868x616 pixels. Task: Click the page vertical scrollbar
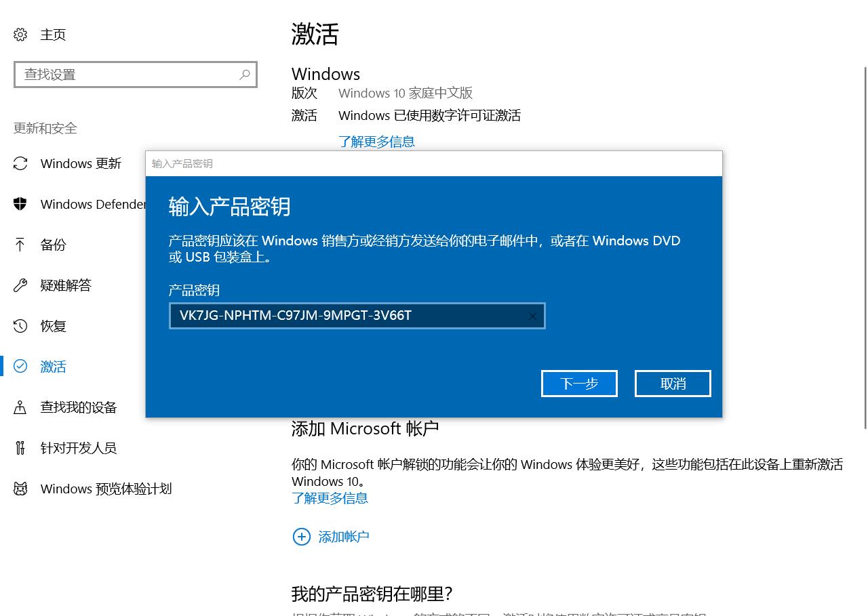865,247
